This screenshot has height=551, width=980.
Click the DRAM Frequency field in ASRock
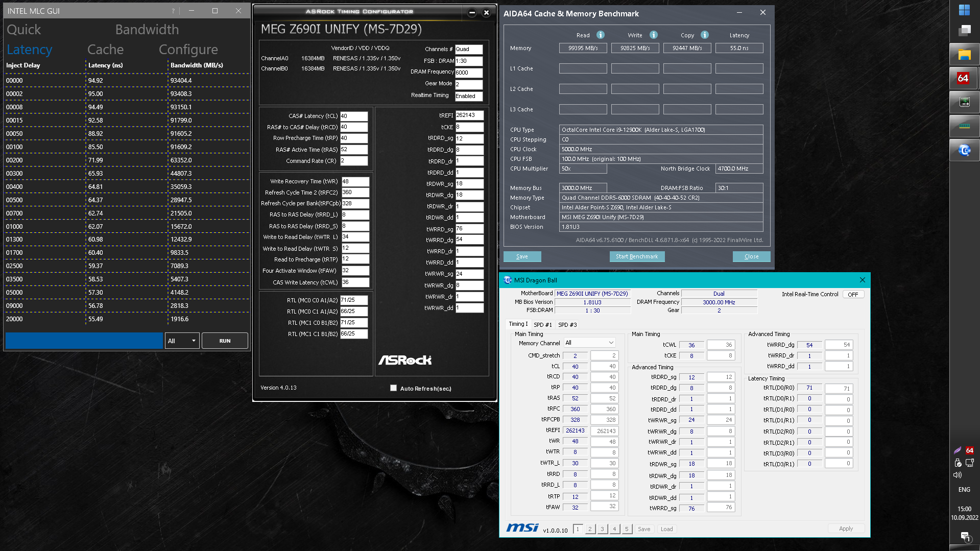pos(469,73)
